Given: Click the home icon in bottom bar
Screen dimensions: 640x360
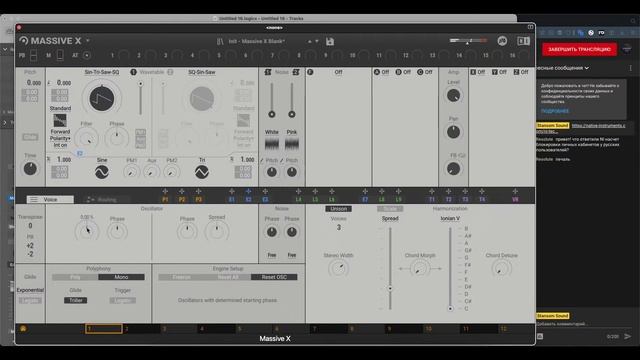Looking at the screenshot, I should click(23, 329).
